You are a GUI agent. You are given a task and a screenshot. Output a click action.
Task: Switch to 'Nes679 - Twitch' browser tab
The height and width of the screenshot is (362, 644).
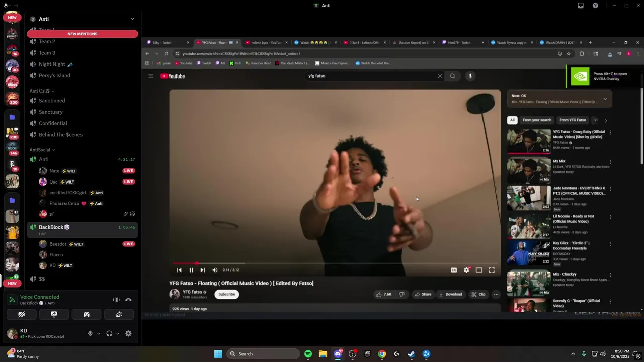(x=463, y=43)
